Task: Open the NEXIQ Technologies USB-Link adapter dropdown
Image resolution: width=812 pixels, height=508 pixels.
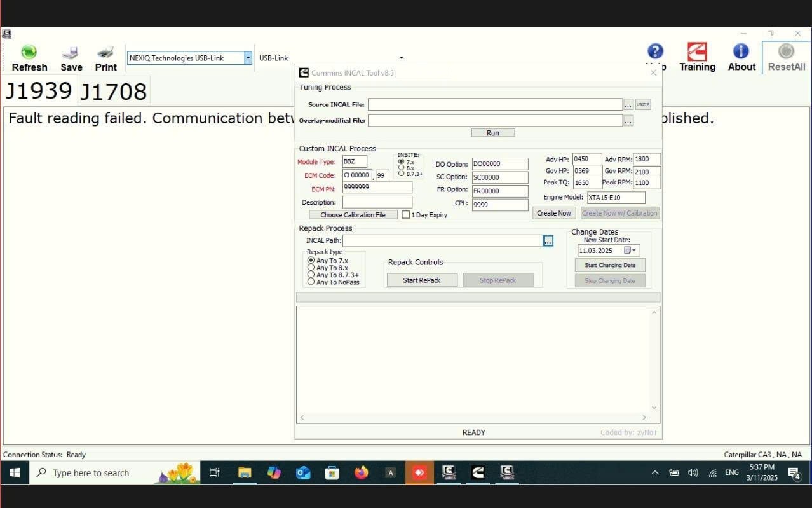Action: [x=248, y=58]
